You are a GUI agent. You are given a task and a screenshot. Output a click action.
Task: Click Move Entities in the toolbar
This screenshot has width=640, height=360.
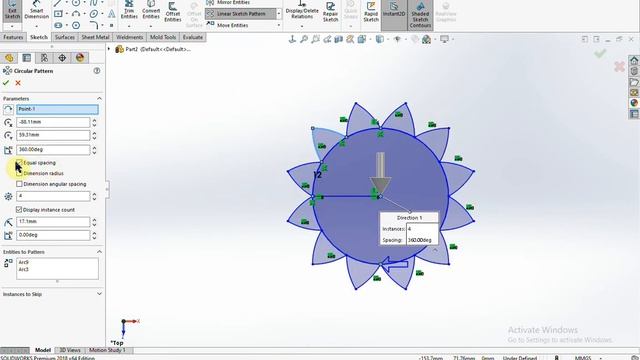[232, 25]
